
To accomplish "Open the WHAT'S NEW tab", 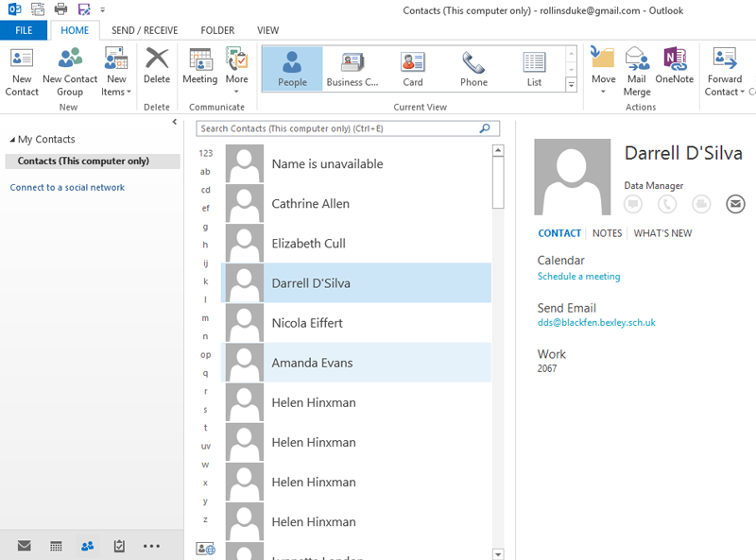I will coord(662,233).
